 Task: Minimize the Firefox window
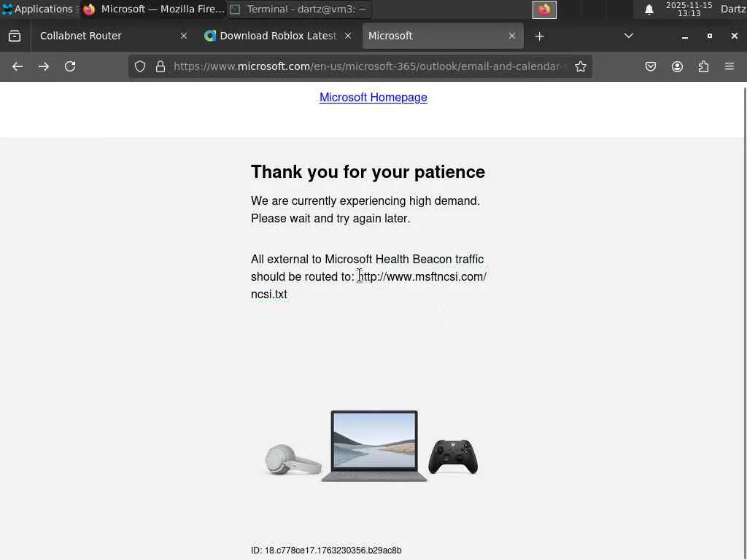pos(684,36)
